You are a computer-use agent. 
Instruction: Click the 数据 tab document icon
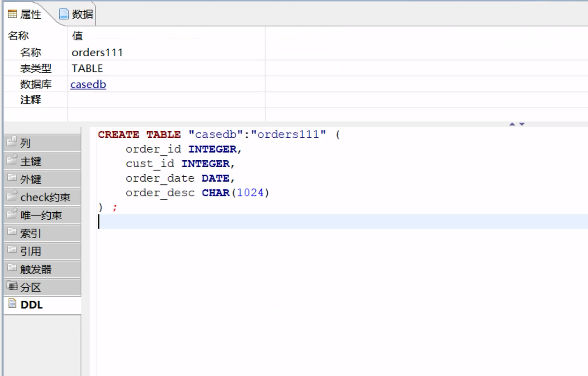[x=65, y=15]
